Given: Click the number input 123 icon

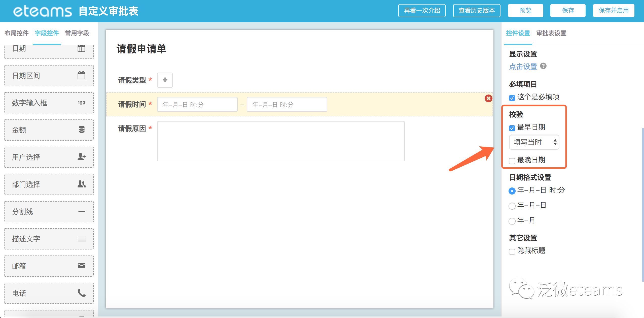Looking at the screenshot, I should point(81,103).
